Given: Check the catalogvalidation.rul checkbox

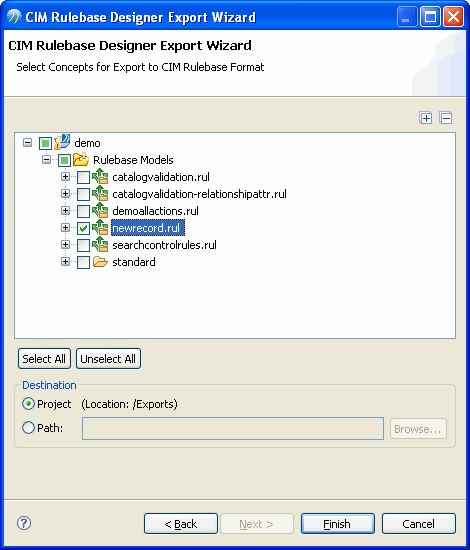Looking at the screenshot, I should click(83, 177).
